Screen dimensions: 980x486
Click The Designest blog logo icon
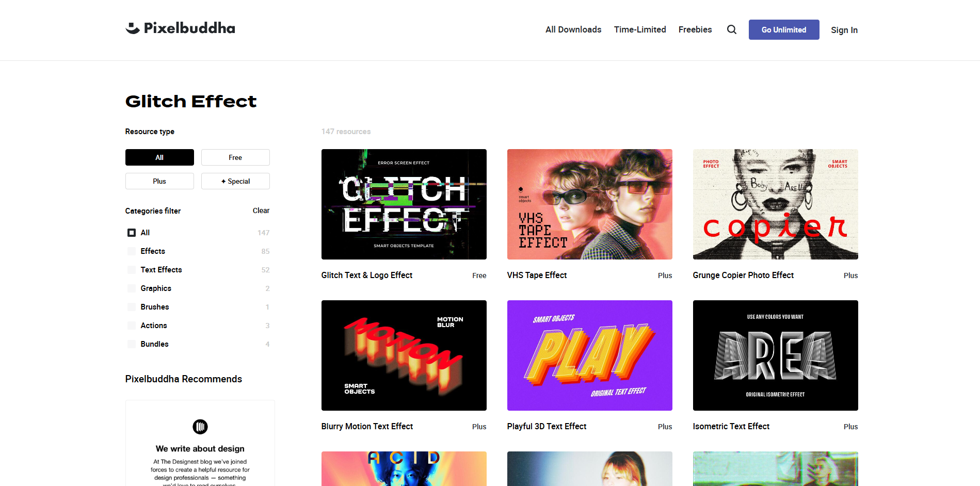[x=200, y=427]
